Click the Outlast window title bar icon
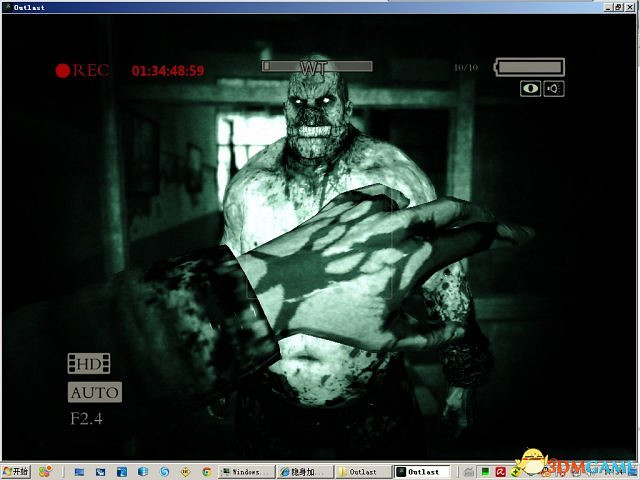The width and height of the screenshot is (640, 480). (x=7, y=7)
